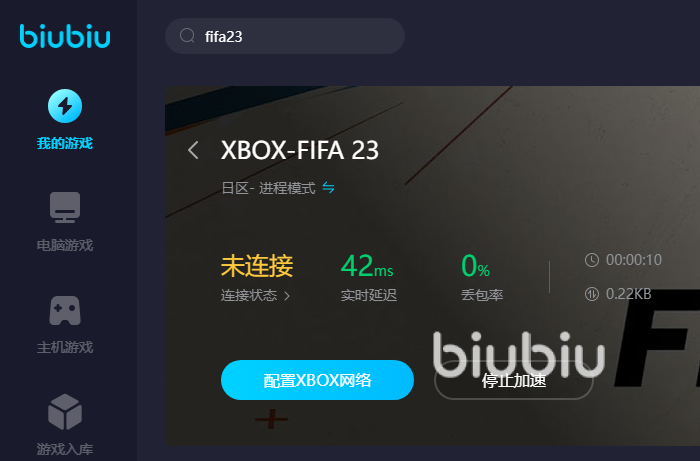The width and height of the screenshot is (700, 461).
Task: Switch region mode via blue arrows icon
Action: 329,188
